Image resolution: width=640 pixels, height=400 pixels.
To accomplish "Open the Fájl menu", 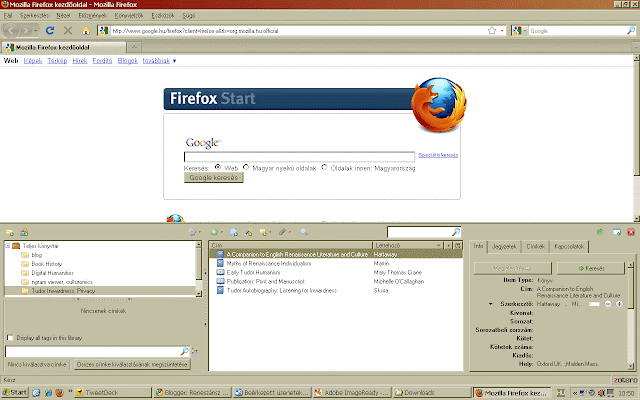I will pos(8,16).
